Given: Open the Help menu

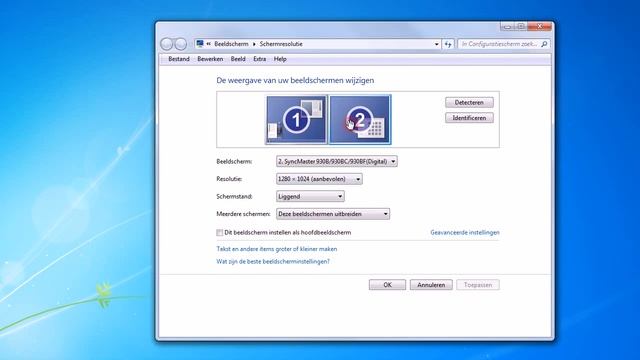Looking at the screenshot, I should point(280,59).
